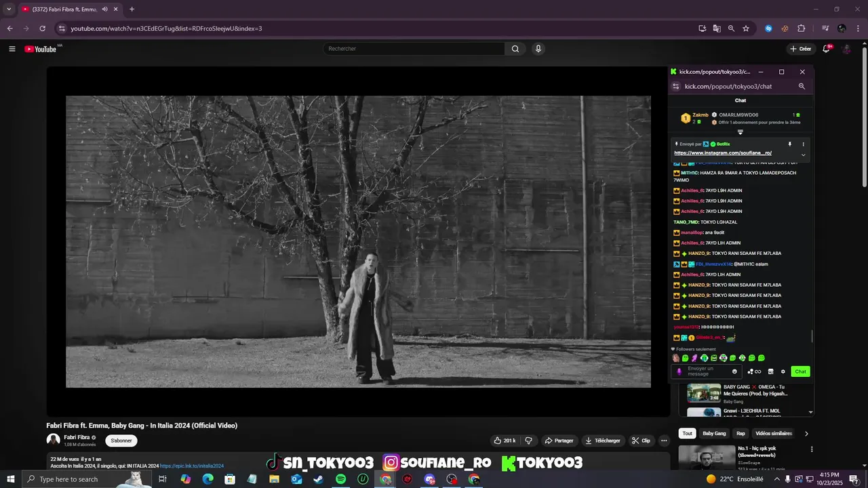Click username MITH1C in chat
The image size is (868, 488).
click(690, 173)
